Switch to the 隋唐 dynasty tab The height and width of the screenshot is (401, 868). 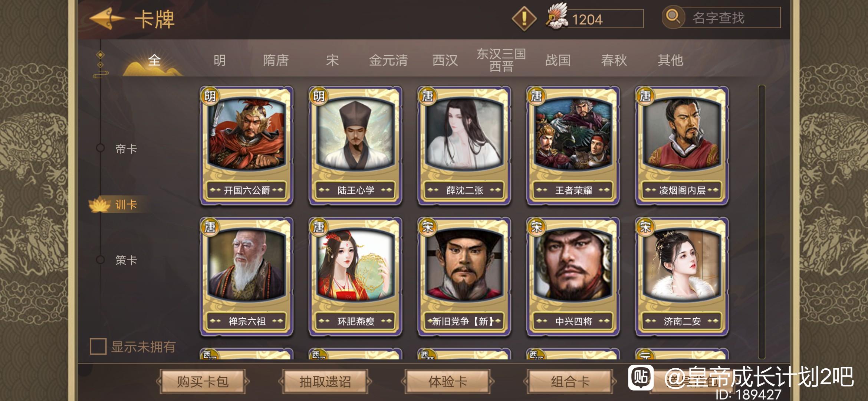click(276, 60)
